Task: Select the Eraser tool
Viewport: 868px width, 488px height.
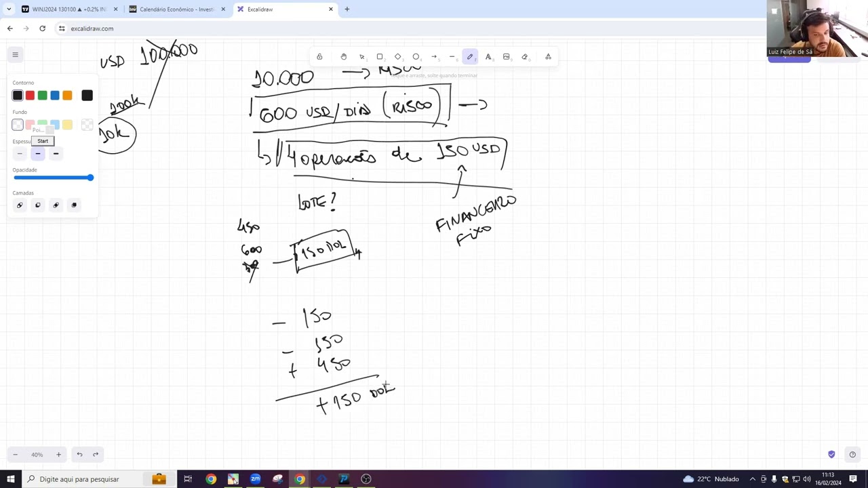Action: tap(525, 57)
